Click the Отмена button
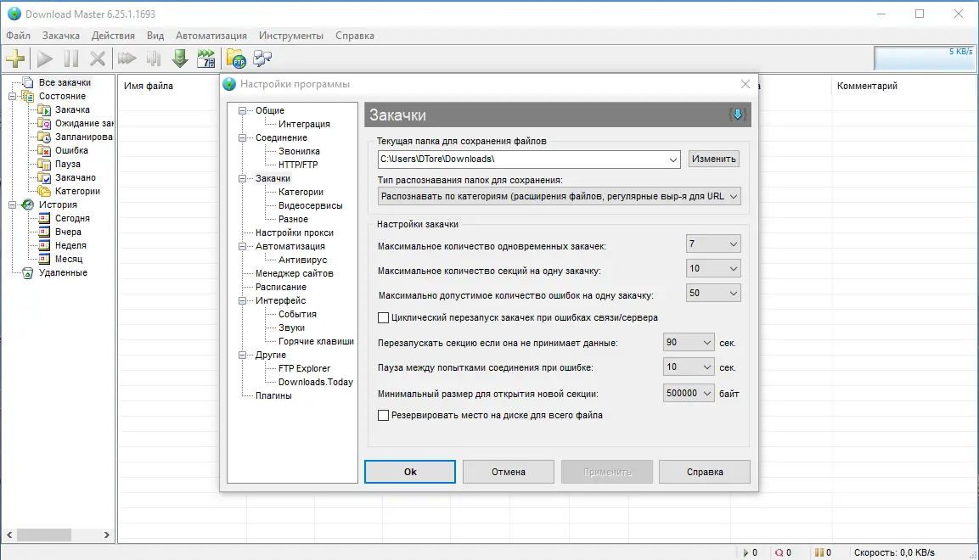979x560 pixels. 509,472
